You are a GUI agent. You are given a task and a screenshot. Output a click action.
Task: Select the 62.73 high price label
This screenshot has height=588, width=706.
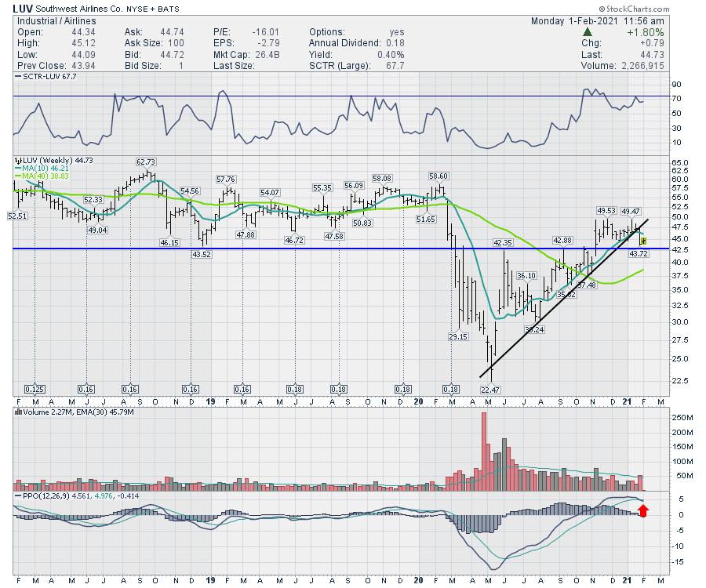pos(146,162)
